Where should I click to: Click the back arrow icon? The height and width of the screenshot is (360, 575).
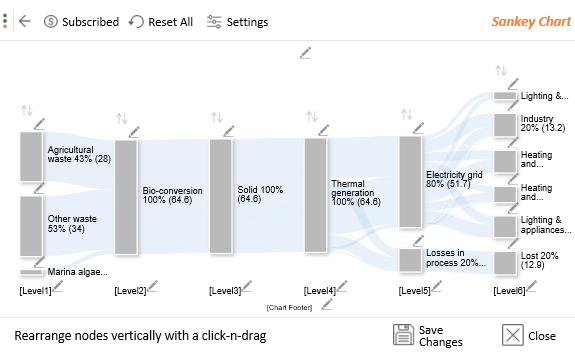(25, 21)
